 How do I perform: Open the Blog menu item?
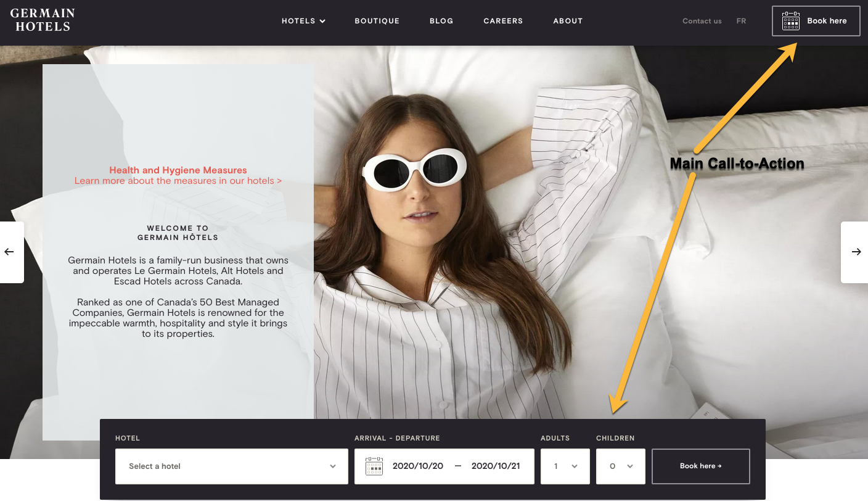coord(441,21)
